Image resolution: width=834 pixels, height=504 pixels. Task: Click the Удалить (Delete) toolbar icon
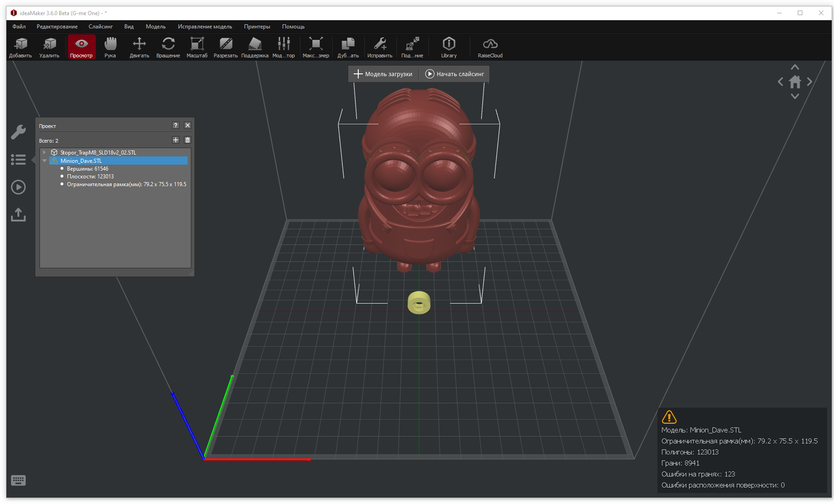pyautogui.click(x=50, y=47)
